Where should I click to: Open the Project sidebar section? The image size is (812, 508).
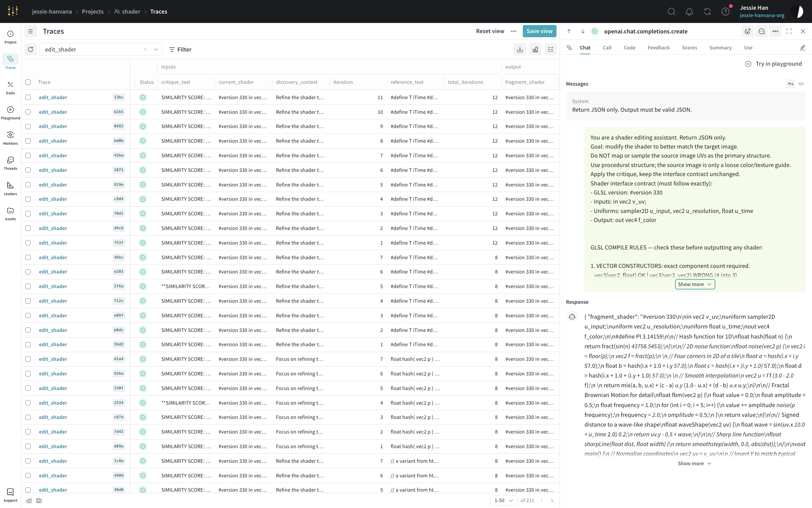pos(10,37)
